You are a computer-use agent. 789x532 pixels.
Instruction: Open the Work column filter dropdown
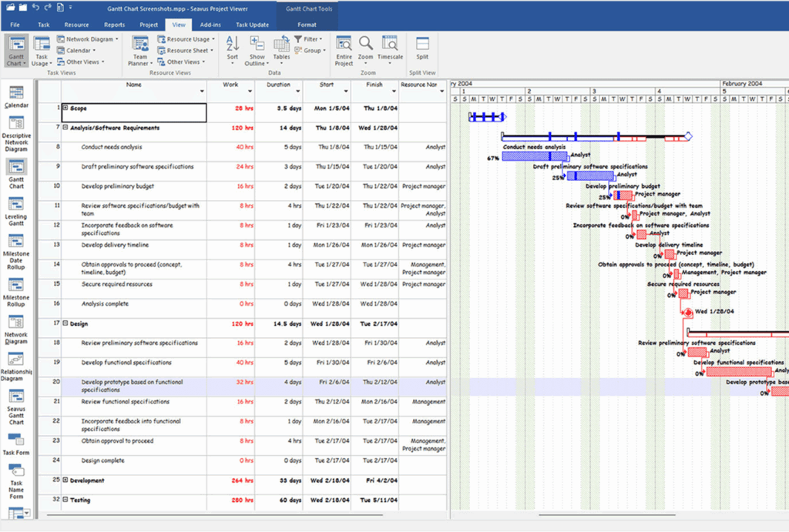tap(250, 91)
